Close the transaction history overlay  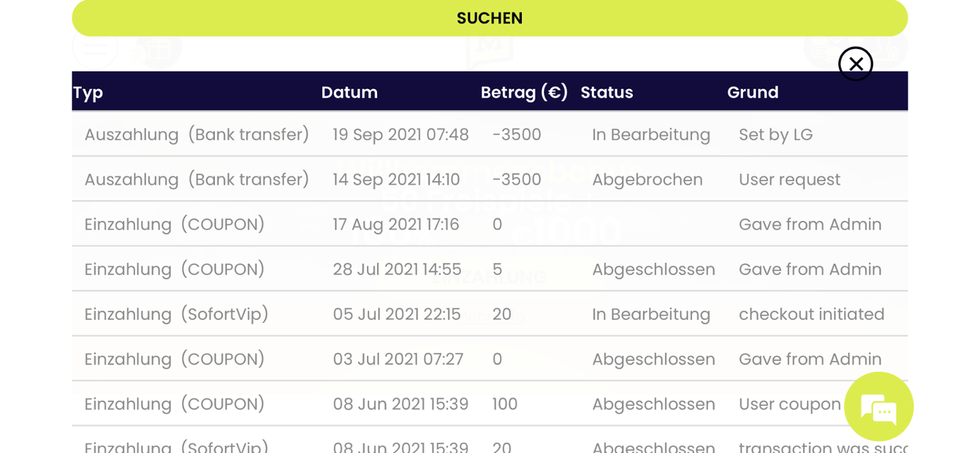[855, 64]
